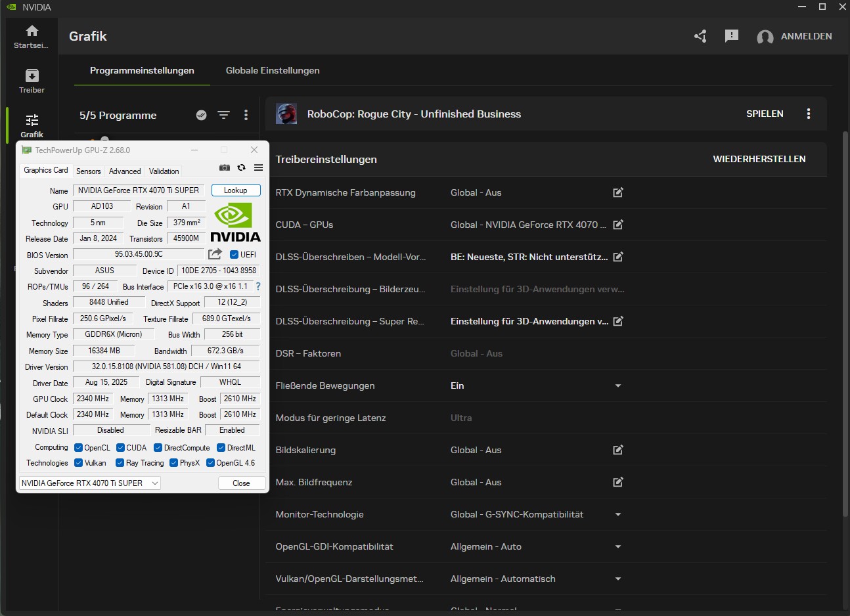
Task: Expand Vulkan/OpenGL-Darstellungsmet dropdown
Action: [618, 579]
